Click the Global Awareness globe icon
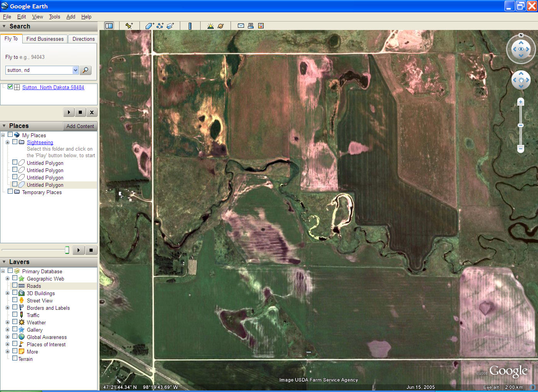Viewport: 538px width, 392px height. tap(22, 337)
